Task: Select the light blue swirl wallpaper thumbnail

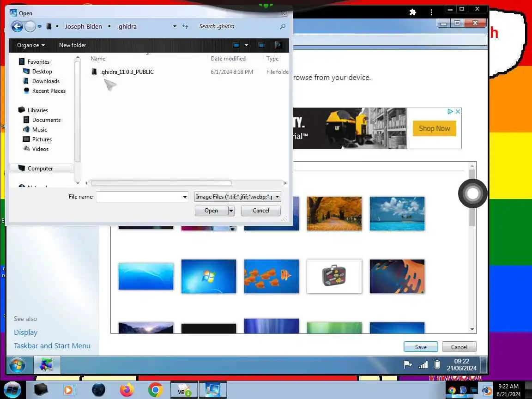Action: 146,276
